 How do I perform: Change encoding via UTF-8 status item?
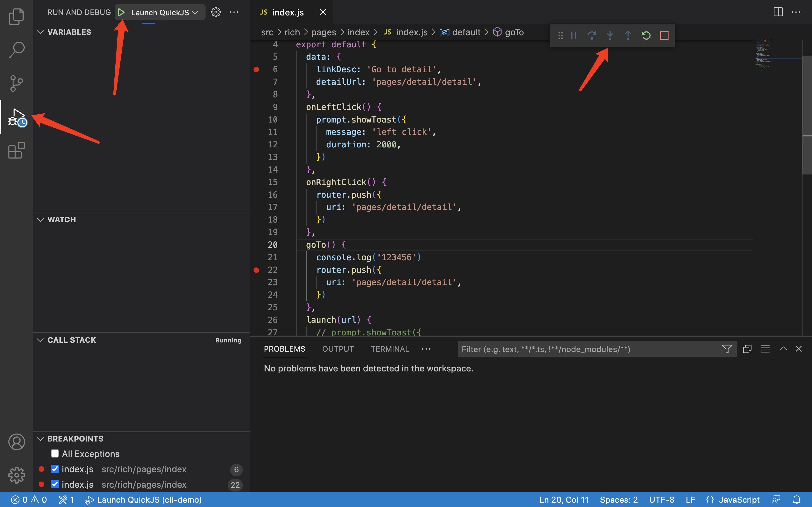[x=661, y=500]
